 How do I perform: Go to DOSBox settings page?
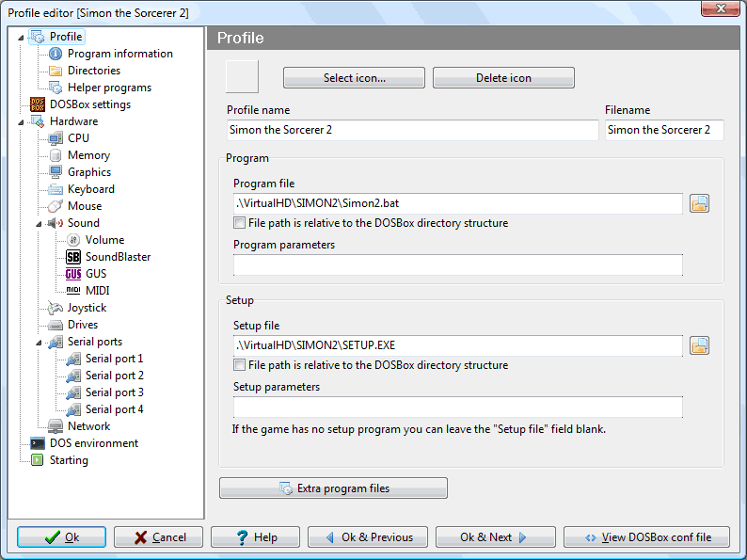click(90, 104)
